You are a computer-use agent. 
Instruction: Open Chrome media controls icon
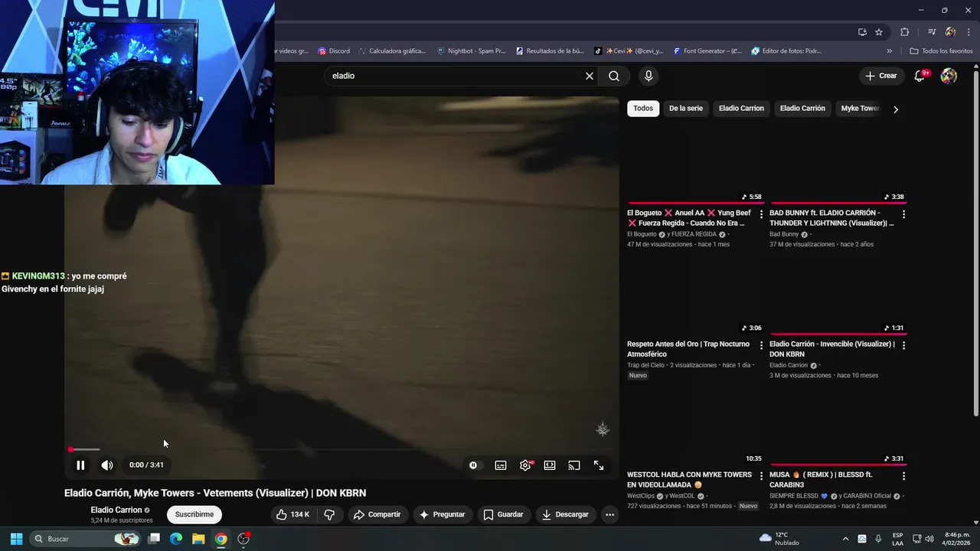[x=932, y=32]
